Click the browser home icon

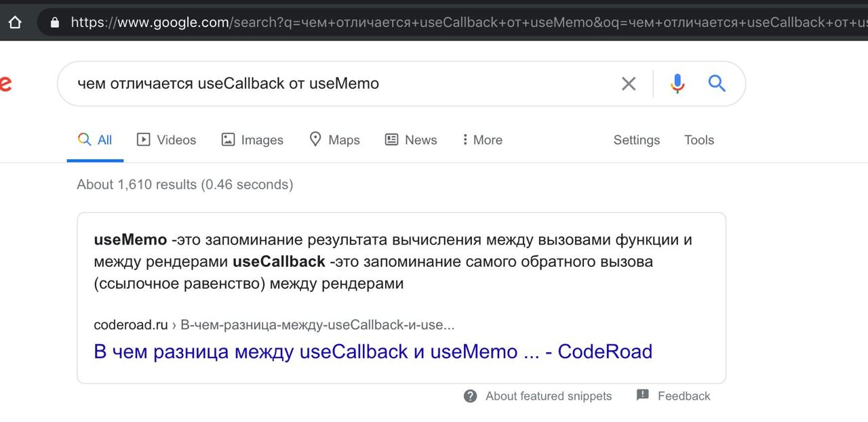[x=15, y=22]
